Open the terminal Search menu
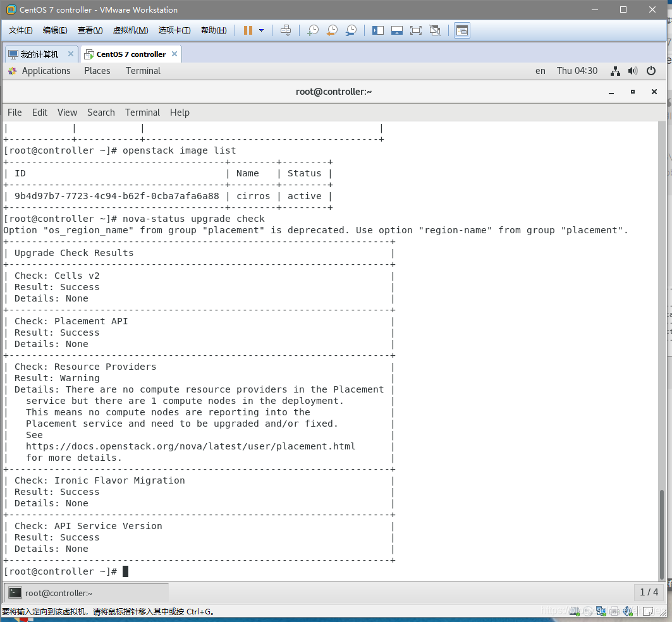This screenshot has height=622, width=672. coord(101,113)
